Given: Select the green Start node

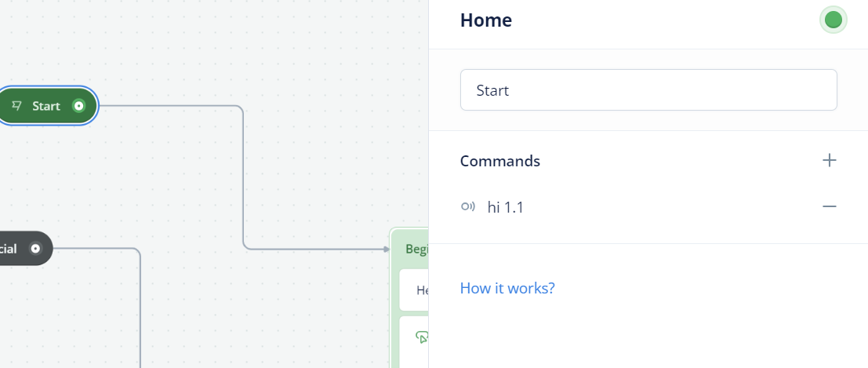Looking at the screenshot, I should point(46,105).
